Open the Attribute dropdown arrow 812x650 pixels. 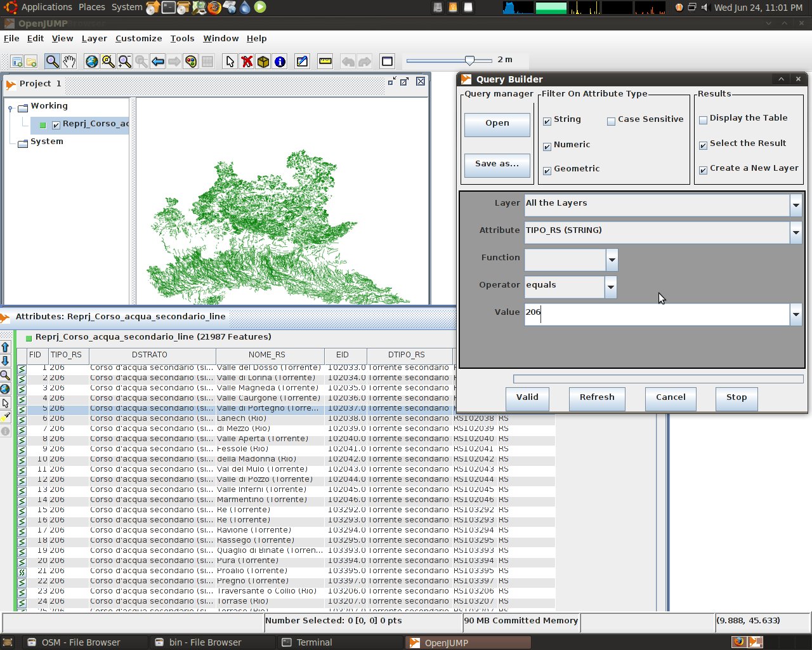coord(796,232)
